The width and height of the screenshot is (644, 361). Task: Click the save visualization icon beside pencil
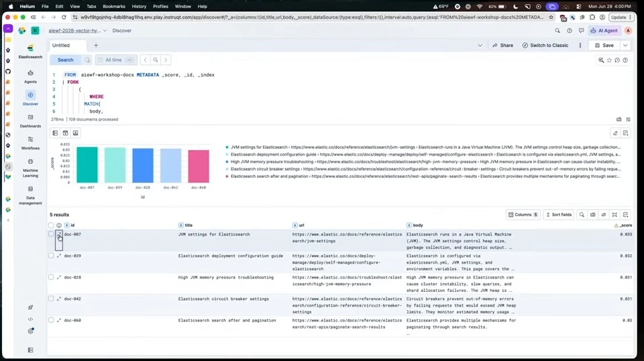click(x=625, y=133)
